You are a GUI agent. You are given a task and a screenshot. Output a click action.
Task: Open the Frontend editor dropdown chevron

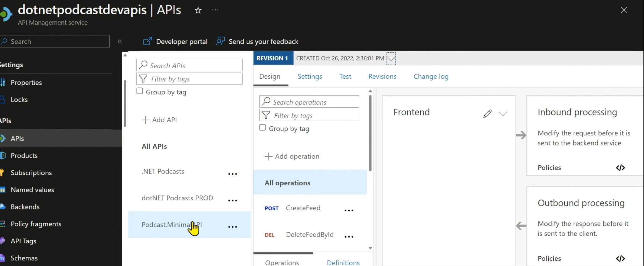(503, 113)
